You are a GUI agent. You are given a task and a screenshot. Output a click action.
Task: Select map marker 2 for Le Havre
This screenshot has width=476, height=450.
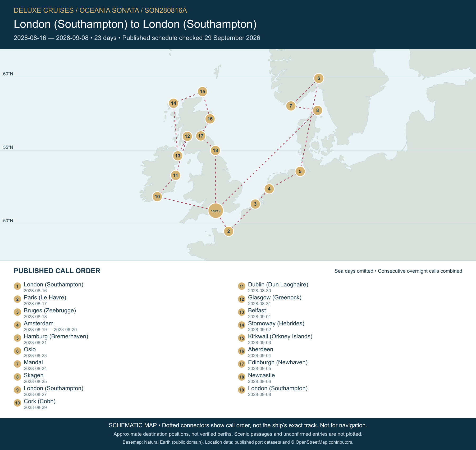(x=228, y=231)
